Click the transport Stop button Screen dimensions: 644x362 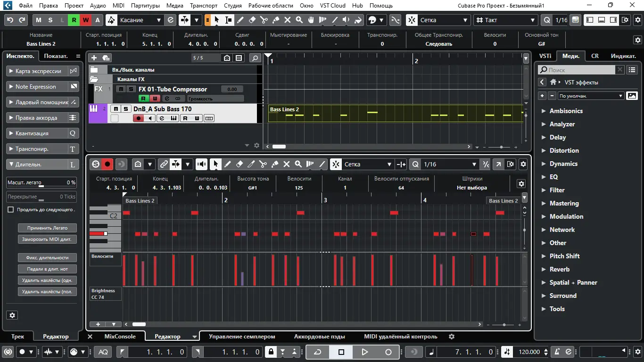(x=341, y=352)
